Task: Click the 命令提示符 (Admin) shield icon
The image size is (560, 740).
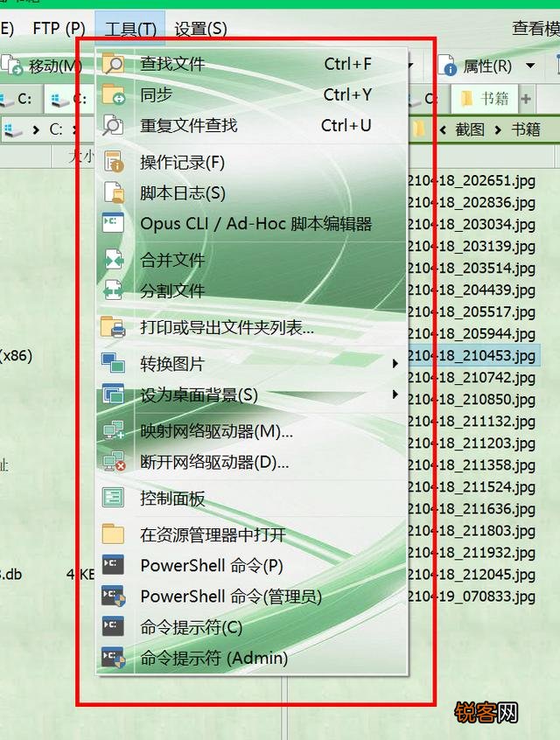Action: (x=114, y=658)
